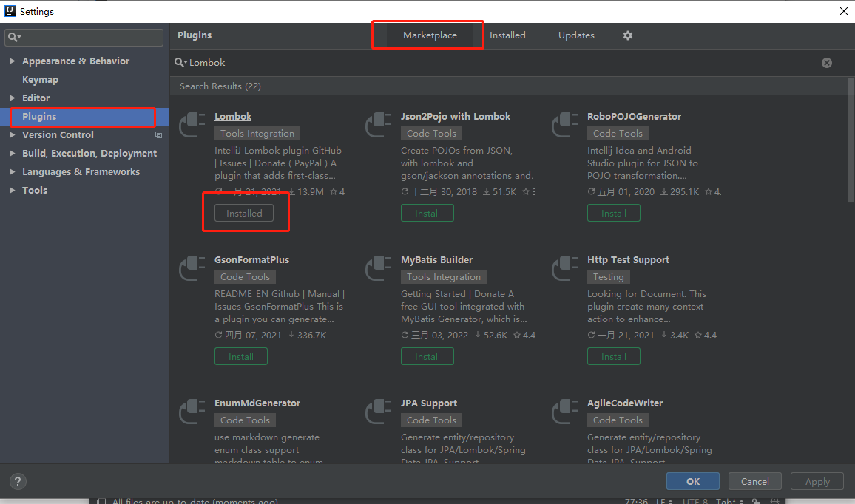
Task: Open the EnumMdGenerator plugin title
Action: point(257,403)
